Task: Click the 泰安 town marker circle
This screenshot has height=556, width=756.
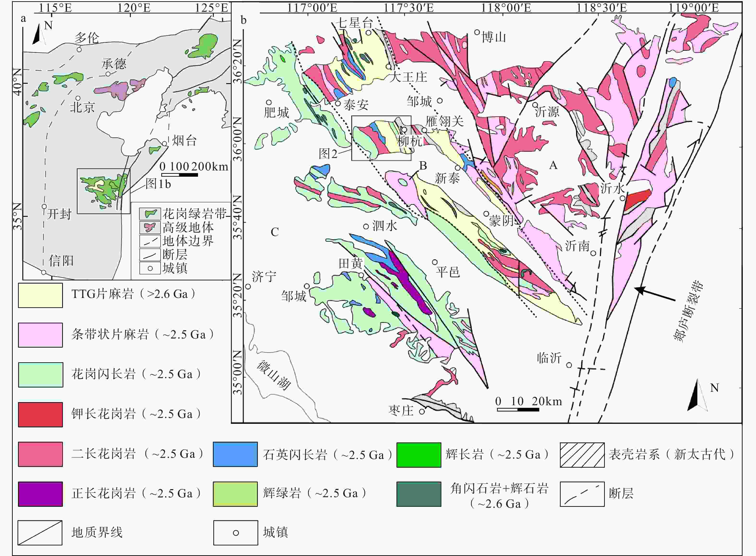Action: pyautogui.click(x=338, y=103)
